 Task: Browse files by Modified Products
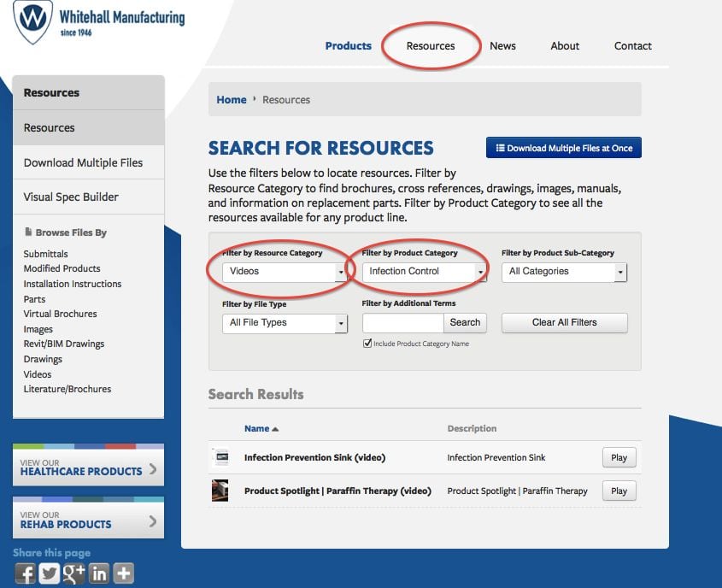(x=62, y=268)
